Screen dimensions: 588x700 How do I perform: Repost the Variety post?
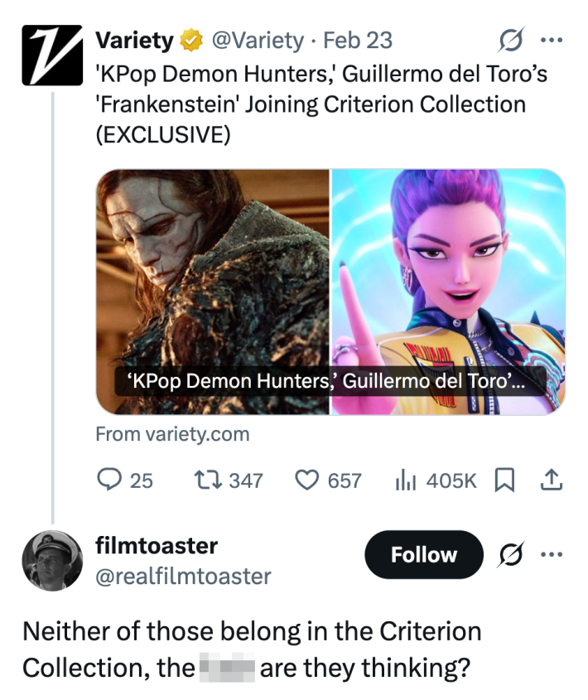coord(205,480)
